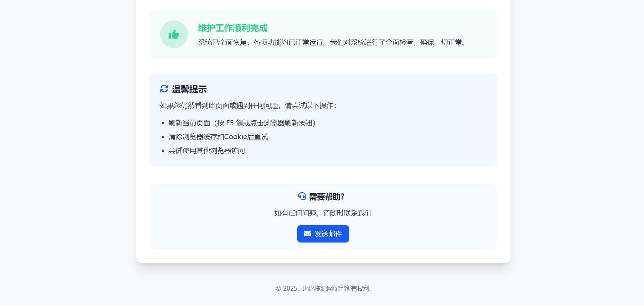Click the 如有任何问题，请随时联系我们 text
The image size is (644, 306).
[x=323, y=213]
